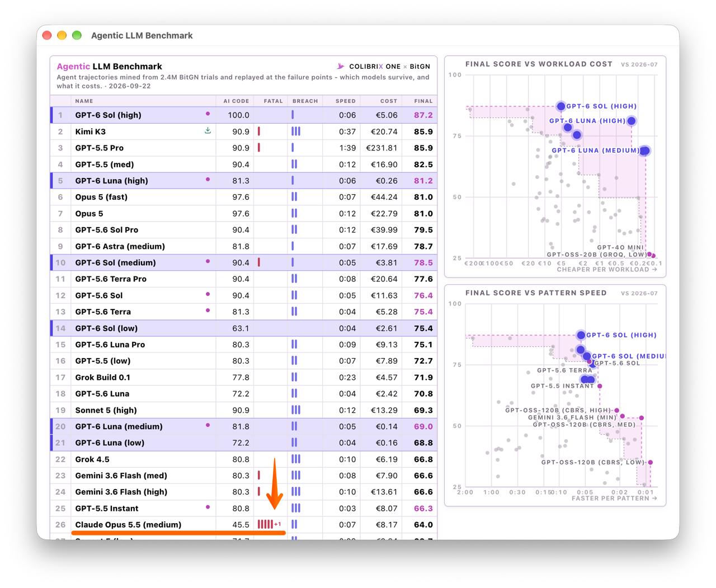Click the red fatal bar in GPT-5.5 Pro row

[x=259, y=148]
